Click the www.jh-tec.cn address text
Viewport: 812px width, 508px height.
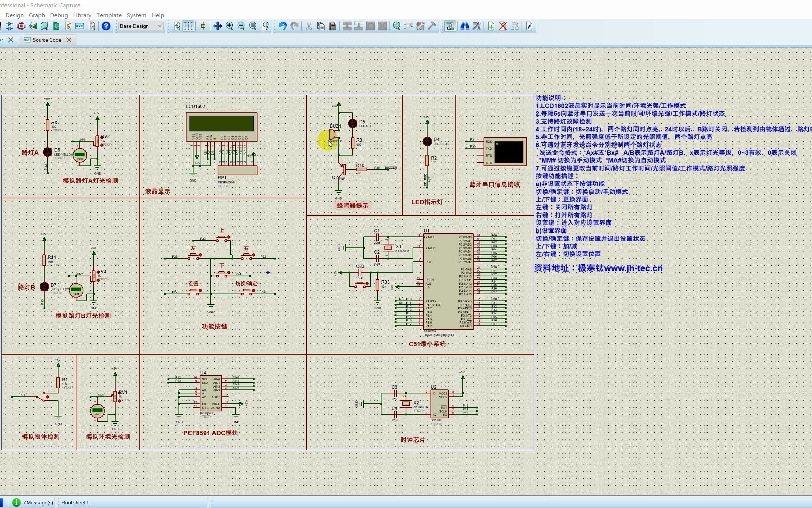point(633,268)
